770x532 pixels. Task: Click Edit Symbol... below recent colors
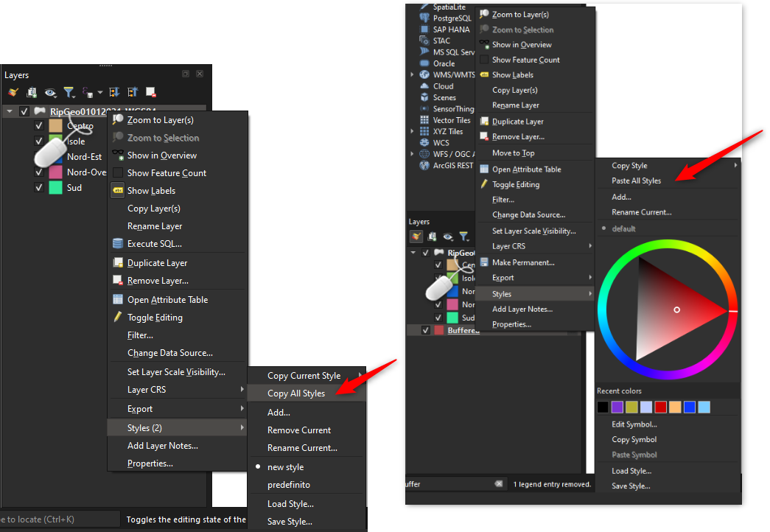(x=634, y=424)
